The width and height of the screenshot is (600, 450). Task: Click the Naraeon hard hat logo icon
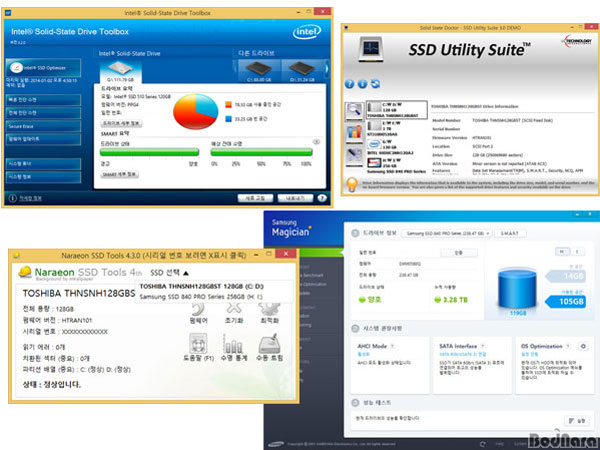tap(25, 272)
